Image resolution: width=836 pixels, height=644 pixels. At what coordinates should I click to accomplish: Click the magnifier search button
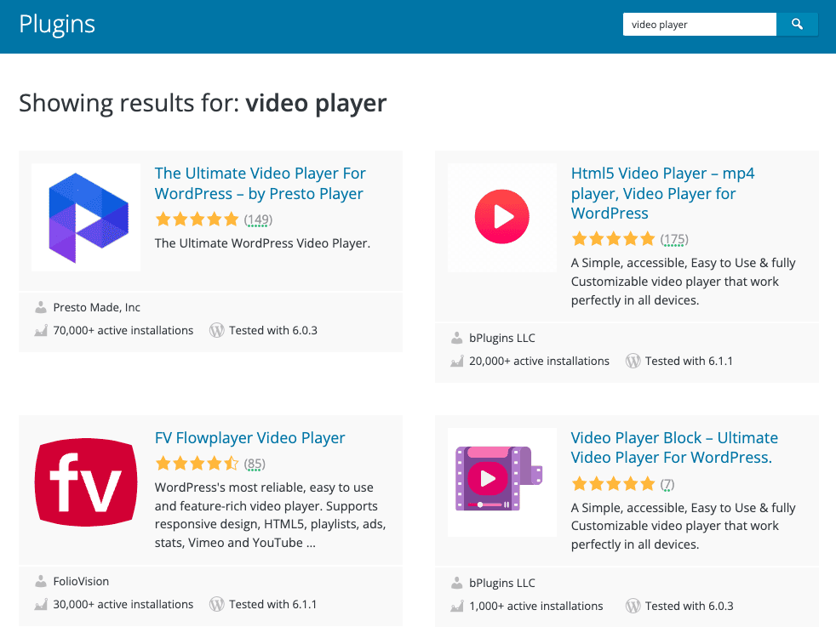click(x=797, y=25)
